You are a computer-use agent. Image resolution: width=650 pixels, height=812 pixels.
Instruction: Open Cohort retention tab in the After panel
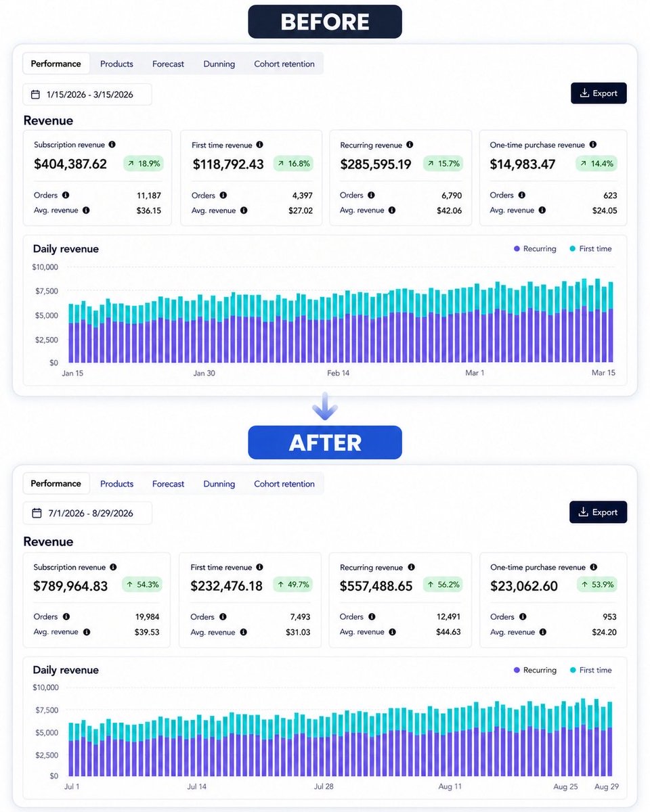point(284,484)
